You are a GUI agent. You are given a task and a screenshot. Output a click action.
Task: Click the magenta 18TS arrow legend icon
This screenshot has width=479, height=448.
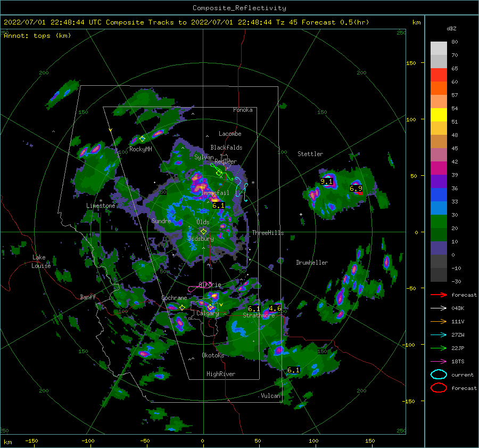coord(439,362)
